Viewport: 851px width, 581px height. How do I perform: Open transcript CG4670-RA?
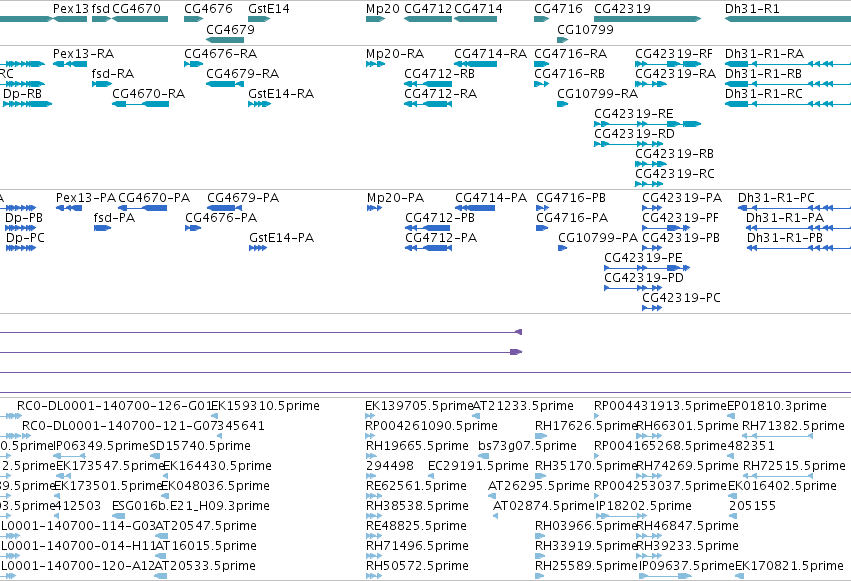coord(141,104)
